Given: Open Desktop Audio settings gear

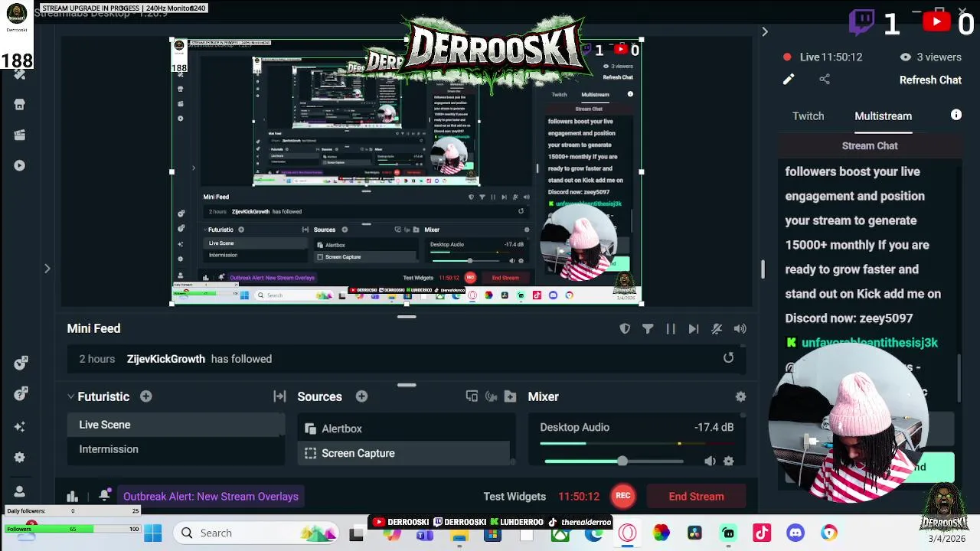Looking at the screenshot, I should [728, 461].
